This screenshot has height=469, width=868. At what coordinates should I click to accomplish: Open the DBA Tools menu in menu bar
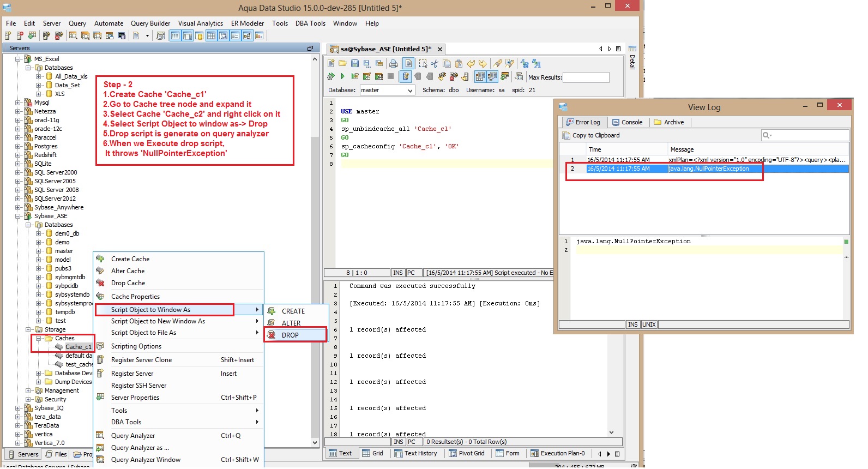[x=310, y=23]
